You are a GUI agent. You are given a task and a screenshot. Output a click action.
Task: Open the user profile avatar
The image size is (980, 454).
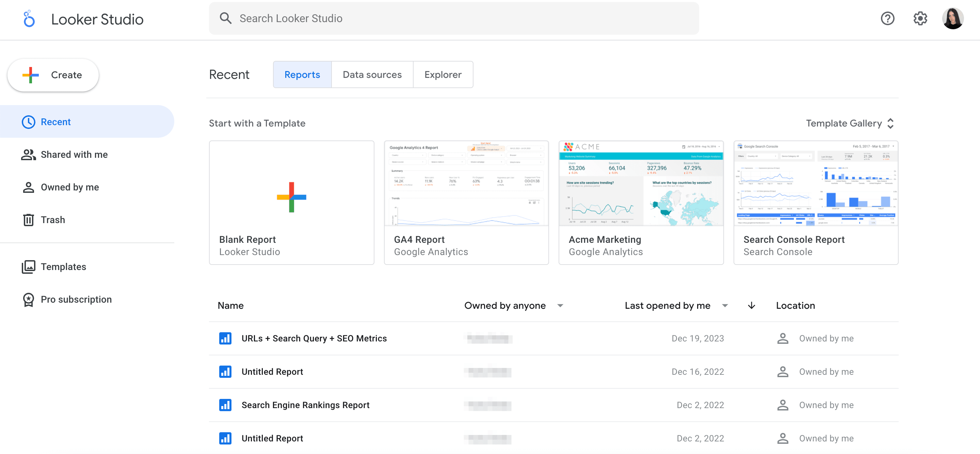click(953, 18)
